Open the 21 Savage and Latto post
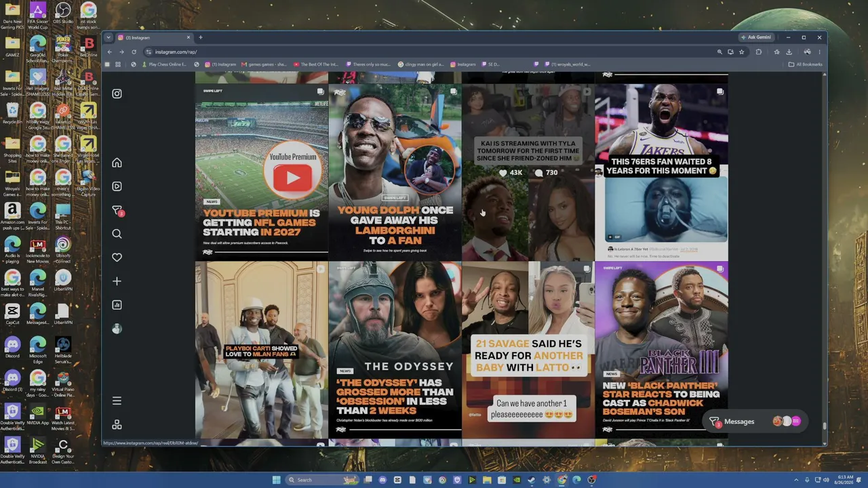Image resolution: width=868 pixels, height=488 pixels. pyautogui.click(x=528, y=350)
